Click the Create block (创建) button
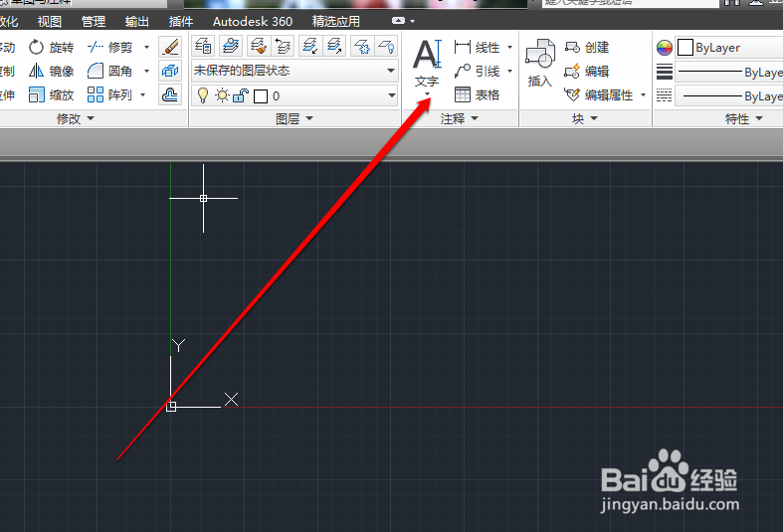 coord(587,48)
